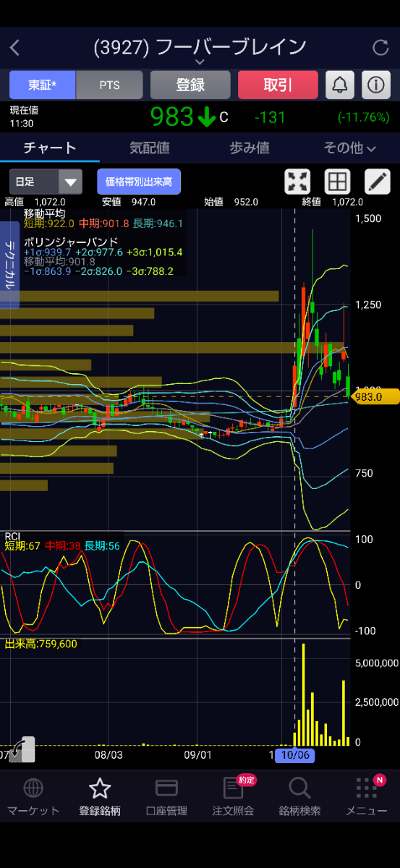Tap the 出来高:759,600 volume label
The width and height of the screenshot is (400, 868).
coord(41,644)
